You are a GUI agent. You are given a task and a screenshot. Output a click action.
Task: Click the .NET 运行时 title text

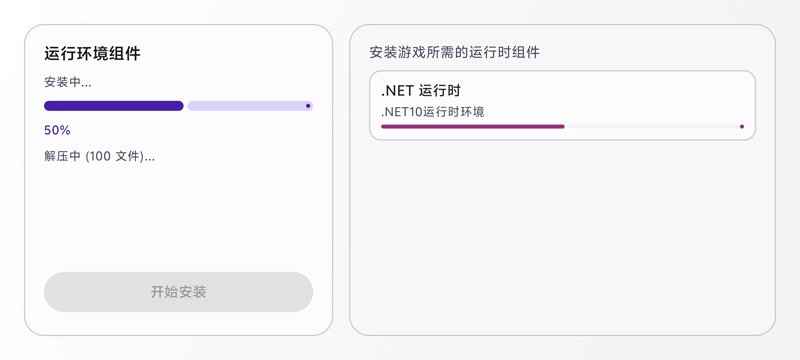pos(421,91)
